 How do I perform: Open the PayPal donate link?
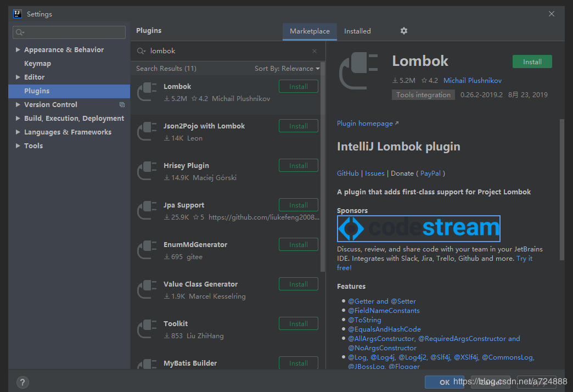430,173
